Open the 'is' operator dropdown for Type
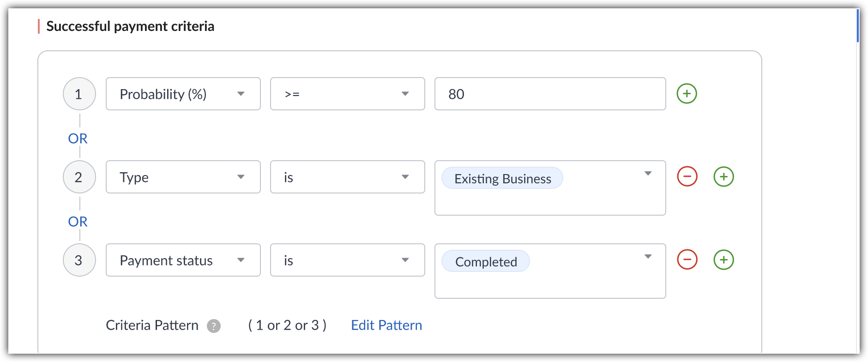 click(x=347, y=177)
